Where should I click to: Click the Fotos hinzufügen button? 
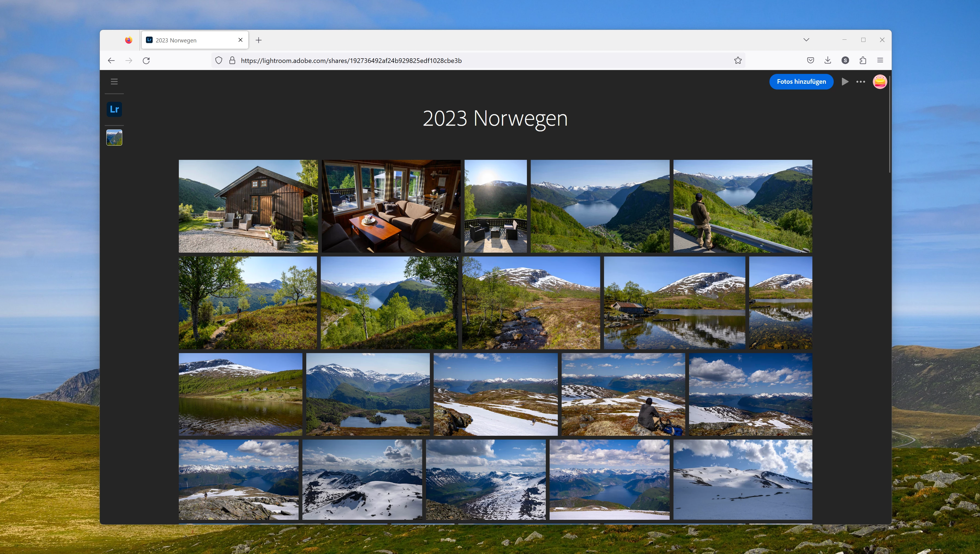pyautogui.click(x=801, y=82)
